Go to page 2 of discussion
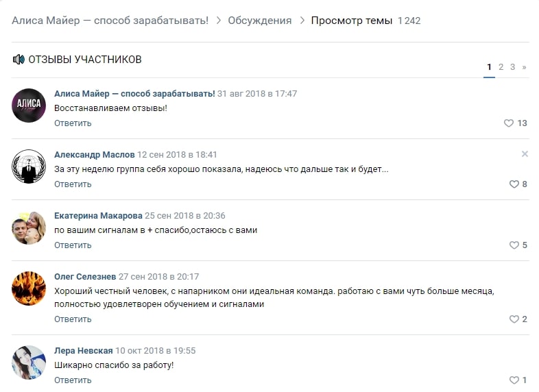Image resolution: width=539 pixels, height=392 pixels. [x=501, y=67]
